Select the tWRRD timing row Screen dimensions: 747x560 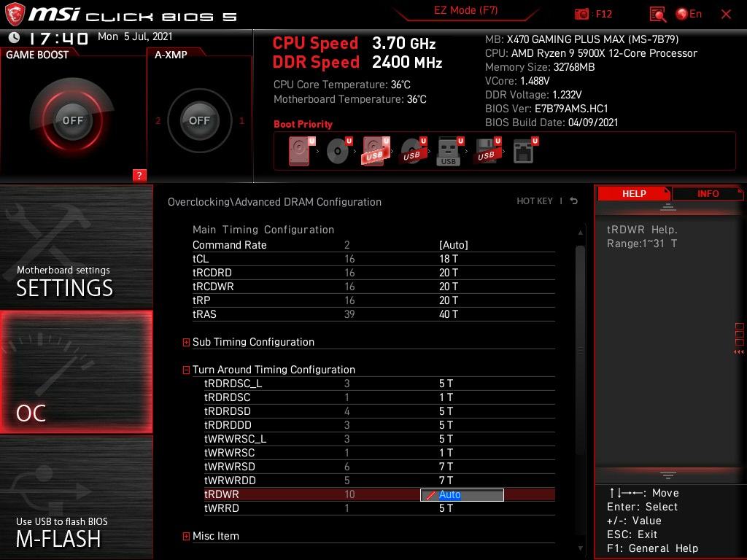(x=379, y=508)
